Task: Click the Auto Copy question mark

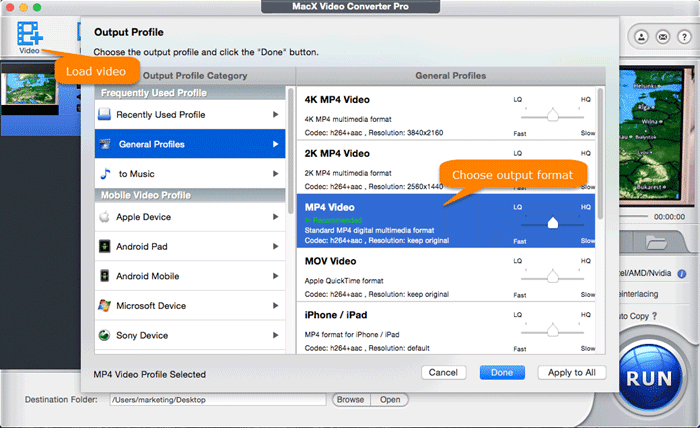Action: 654,316
